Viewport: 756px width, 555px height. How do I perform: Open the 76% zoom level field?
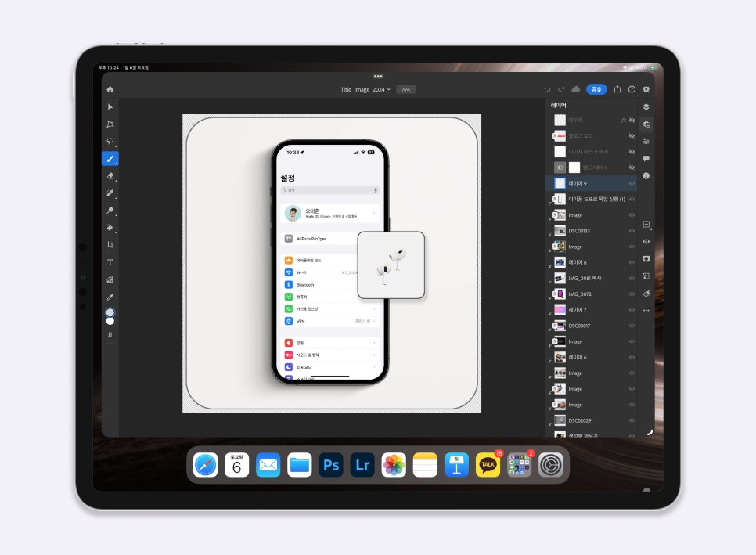(x=406, y=89)
